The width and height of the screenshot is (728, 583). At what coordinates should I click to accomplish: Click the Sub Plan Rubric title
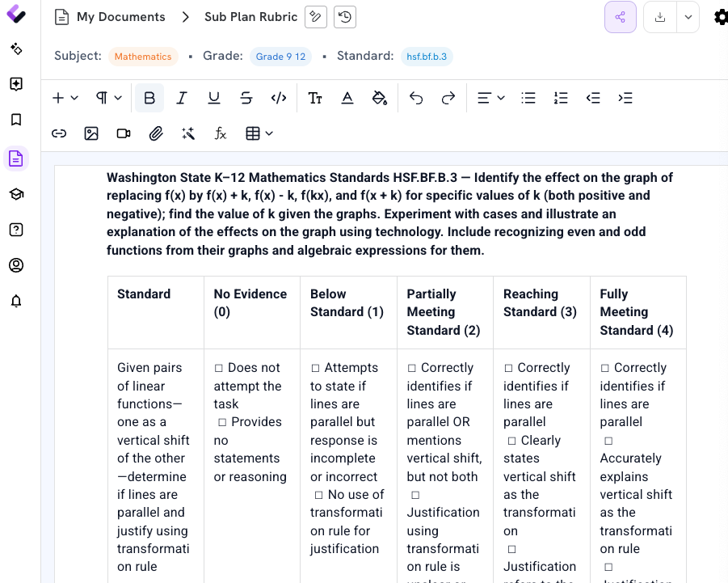[x=250, y=17]
